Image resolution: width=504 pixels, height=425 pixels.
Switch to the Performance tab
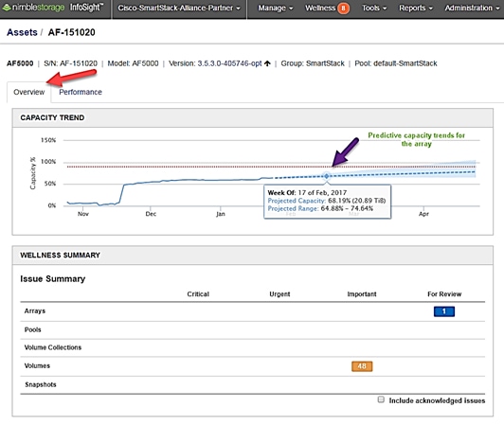(x=81, y=92)
